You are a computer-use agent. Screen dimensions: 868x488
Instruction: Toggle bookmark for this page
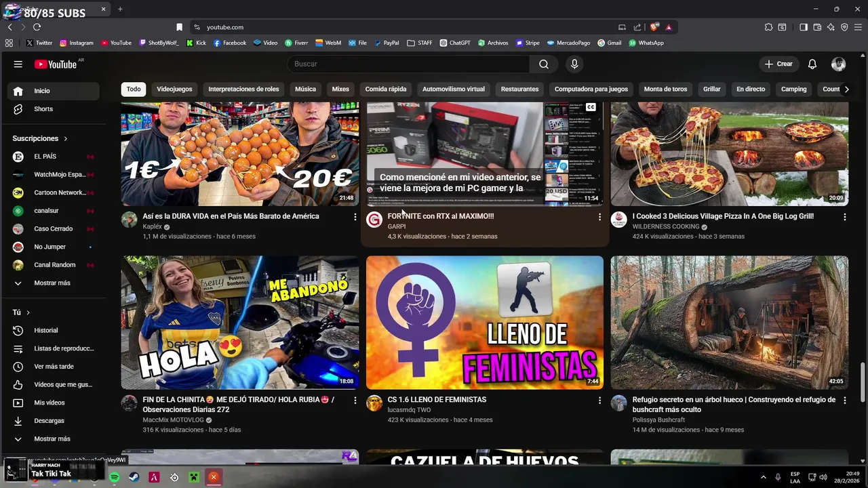pyautogui.click(x=179, y=27)
